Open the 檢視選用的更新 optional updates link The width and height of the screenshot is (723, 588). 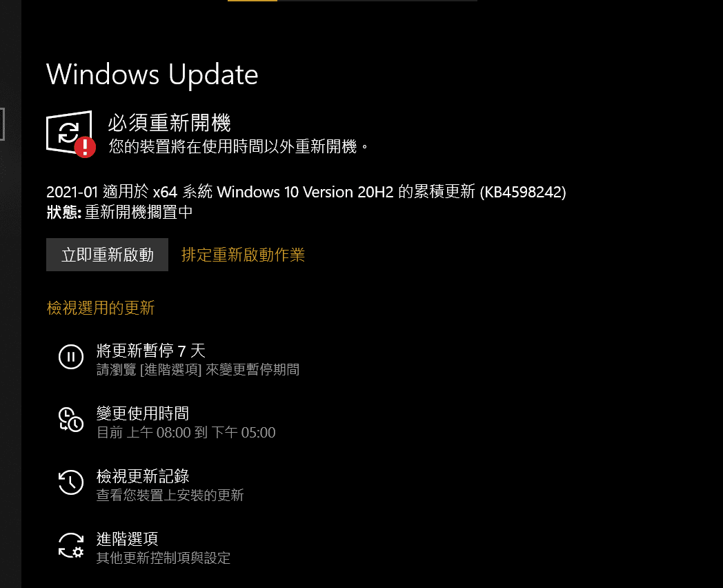tap(101, 308)
